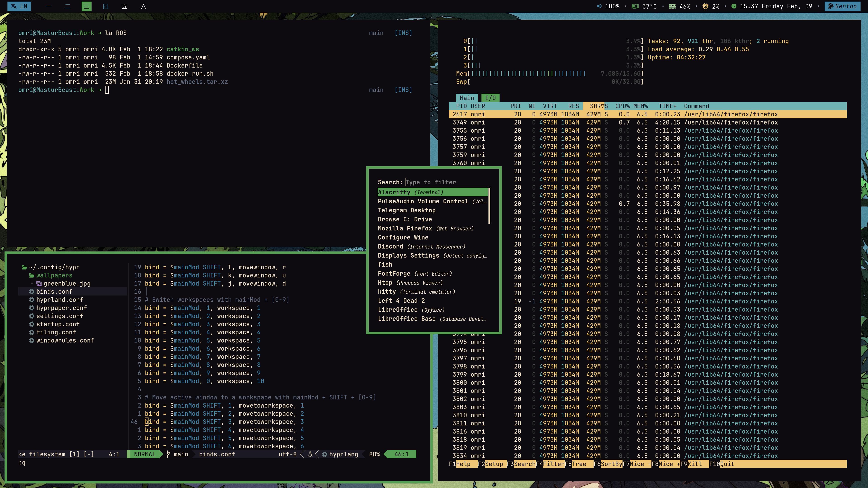Collapse the ~/.config/hypr folder in tree
The height and width of the screenshot is (488, 868).
[x=51, y=267]
